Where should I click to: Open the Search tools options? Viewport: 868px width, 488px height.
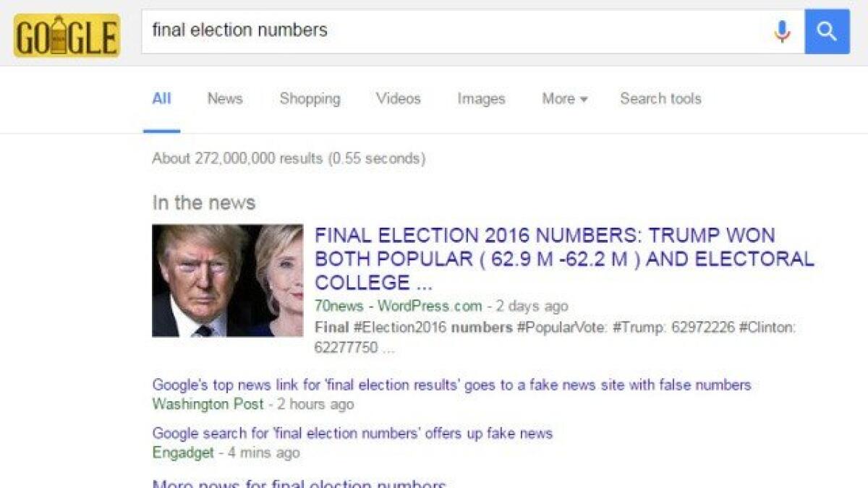click(660, 99)
